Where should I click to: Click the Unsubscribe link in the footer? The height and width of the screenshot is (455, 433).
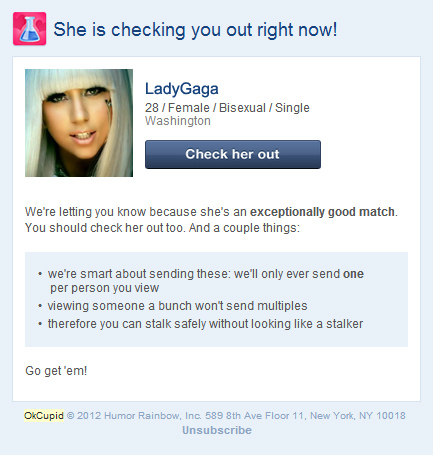click(217, 430)
